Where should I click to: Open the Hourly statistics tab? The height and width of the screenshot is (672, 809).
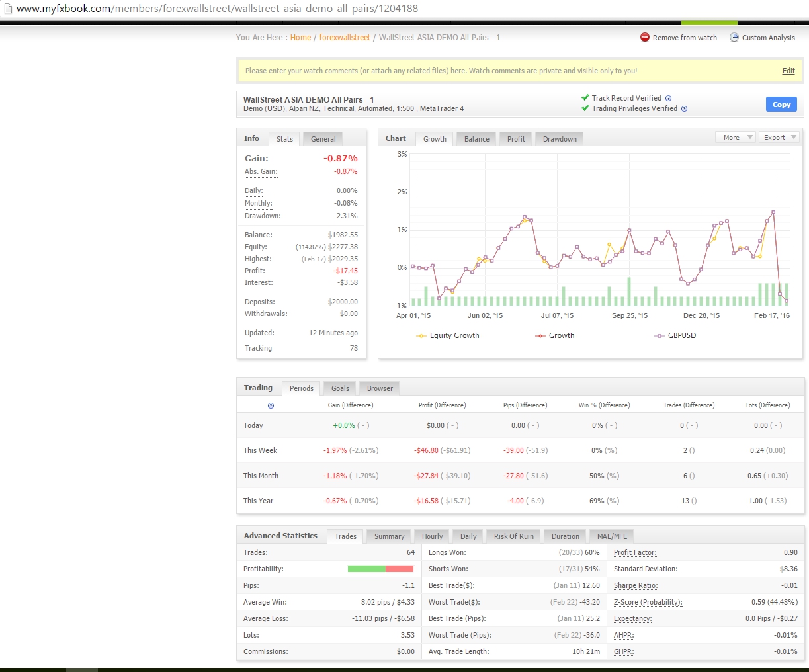432,536
